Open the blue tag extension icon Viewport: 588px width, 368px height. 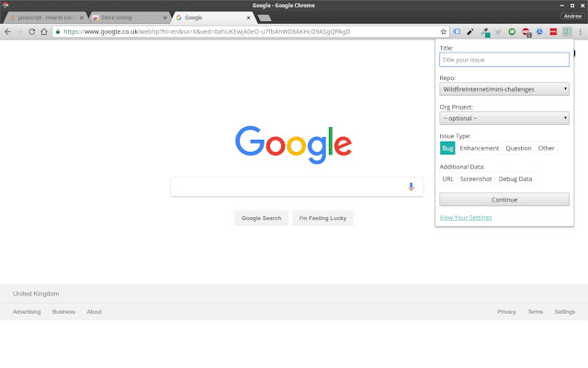[x=457, y=32]
